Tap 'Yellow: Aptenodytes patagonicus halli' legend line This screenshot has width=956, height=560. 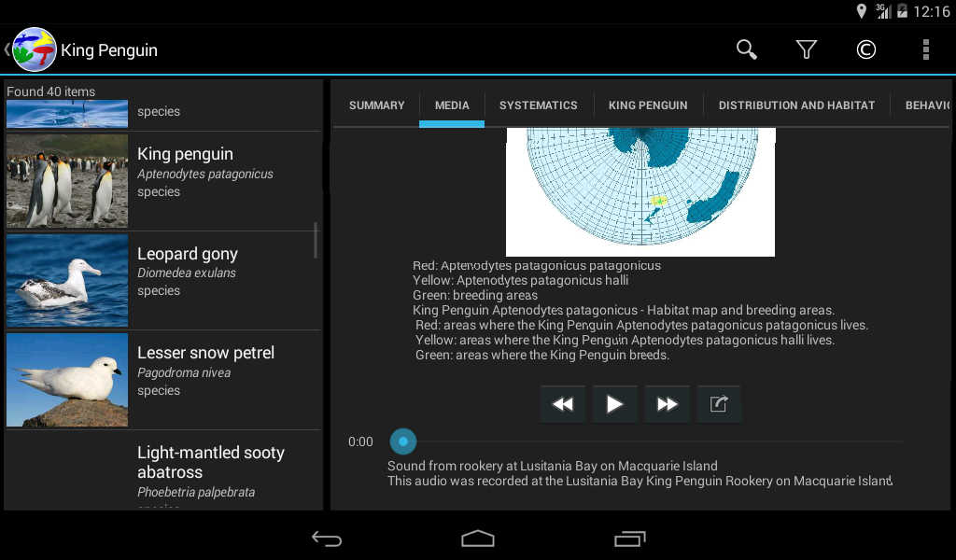pos(520,280)
